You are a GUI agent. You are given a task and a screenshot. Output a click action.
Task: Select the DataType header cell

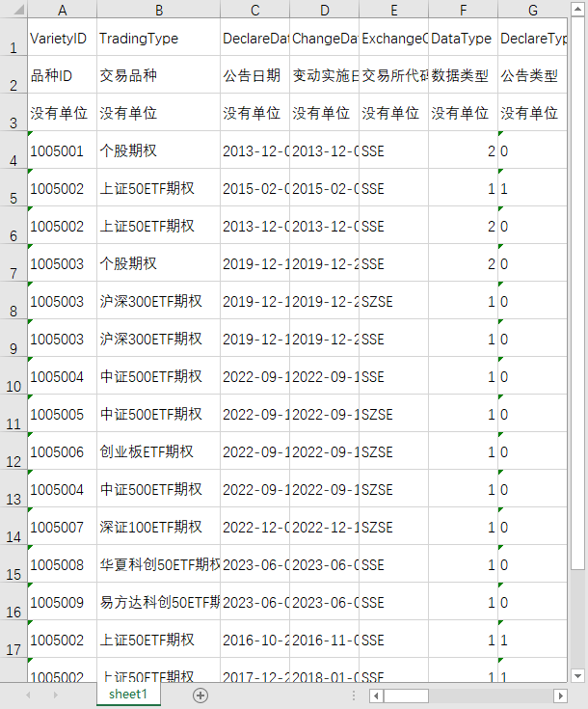pos(464,37)
